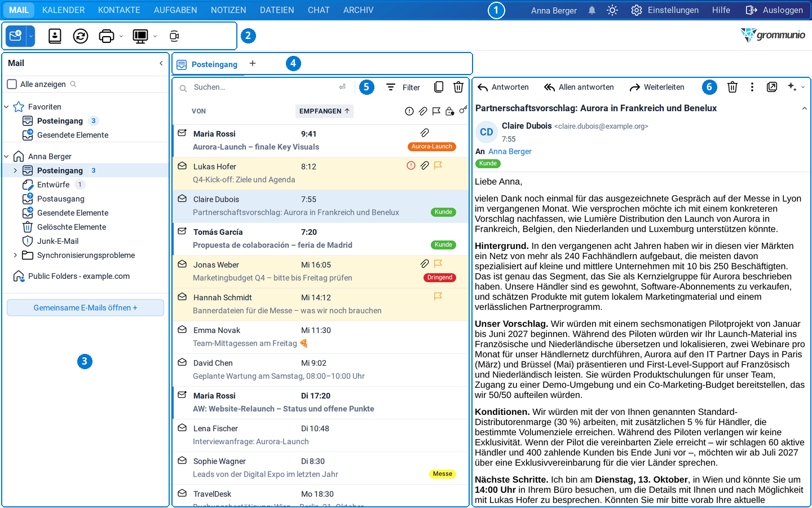Collapse the Favoriten tree section
The image size is (812, 508).
(6, 107)
